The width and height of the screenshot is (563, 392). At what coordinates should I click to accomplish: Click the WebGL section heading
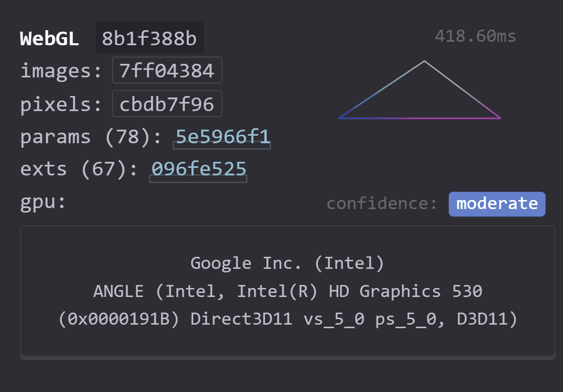(x=49, y=38)
